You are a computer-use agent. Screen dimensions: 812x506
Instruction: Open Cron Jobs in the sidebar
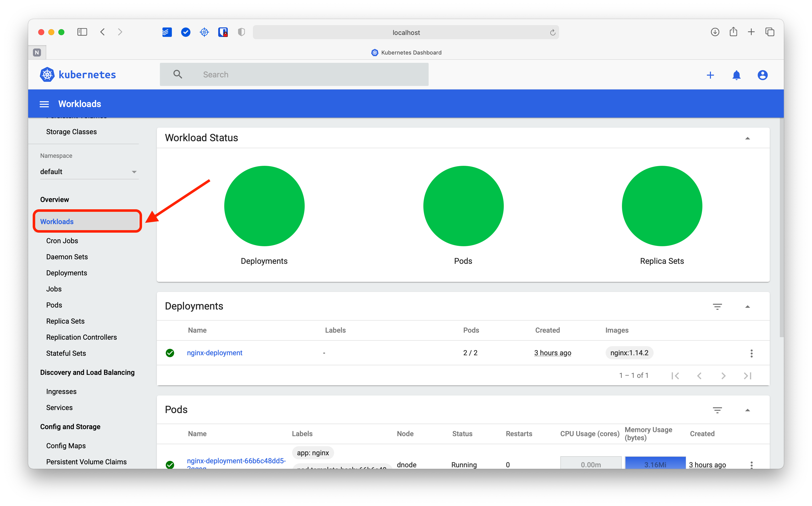[x=62, y=241]
